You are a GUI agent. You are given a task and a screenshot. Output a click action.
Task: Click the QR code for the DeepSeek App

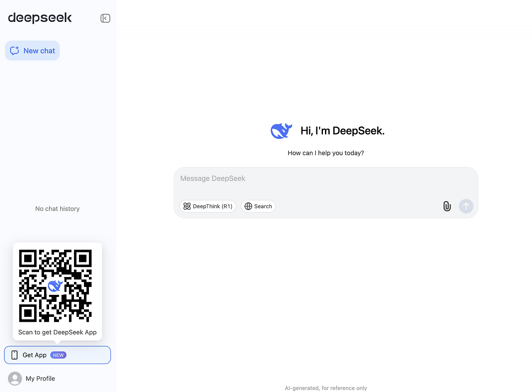click(55, 286)
